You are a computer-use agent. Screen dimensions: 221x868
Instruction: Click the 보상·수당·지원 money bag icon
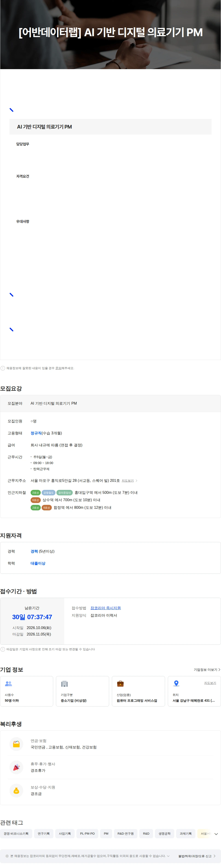[x=16, y=791]
